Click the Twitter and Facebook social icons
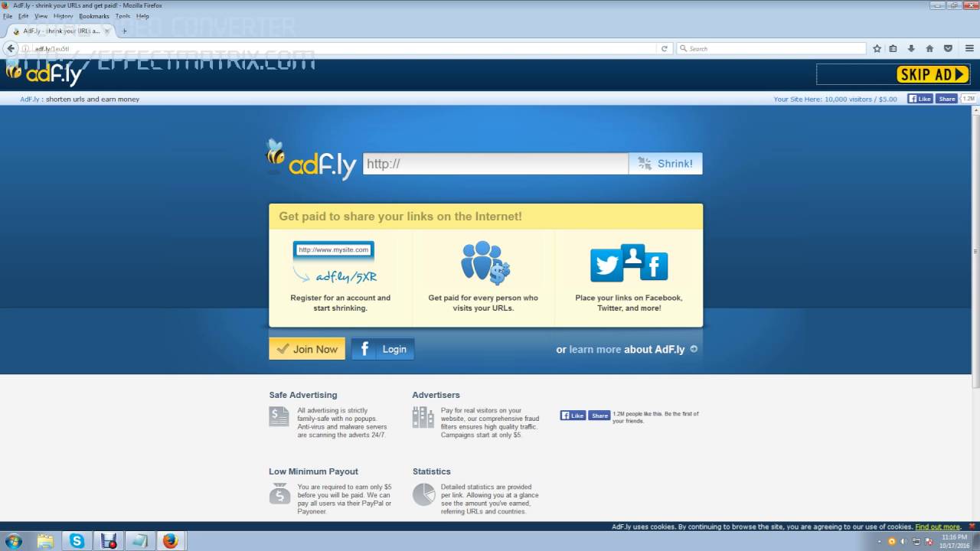 pyautogui.click(x=629, y=262)
